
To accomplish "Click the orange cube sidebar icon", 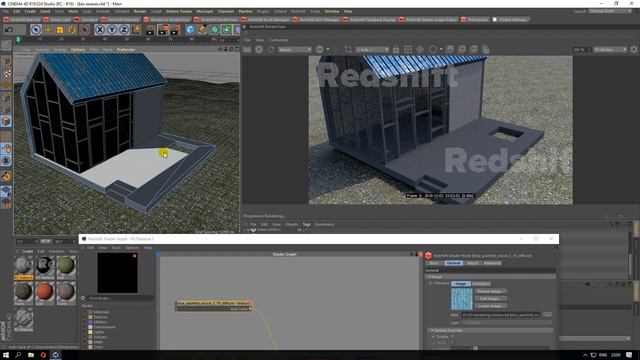I will coord(6,121).
